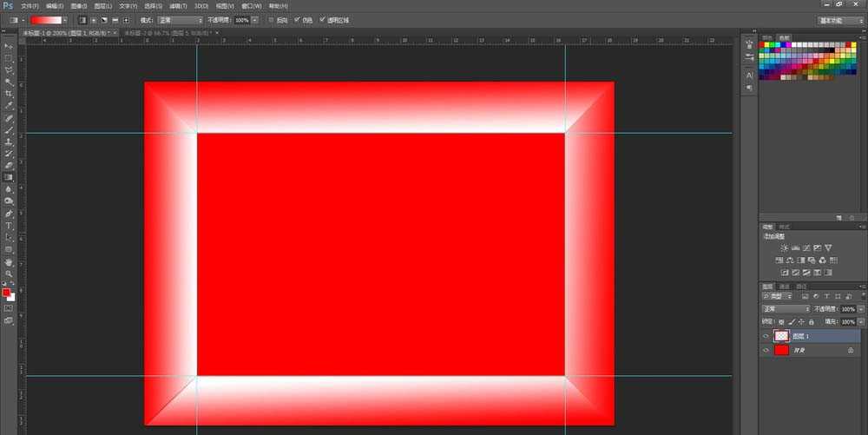This screenshot has width=868, height=435.
Task: Select the Pen tool
Action: pos(9,213)
